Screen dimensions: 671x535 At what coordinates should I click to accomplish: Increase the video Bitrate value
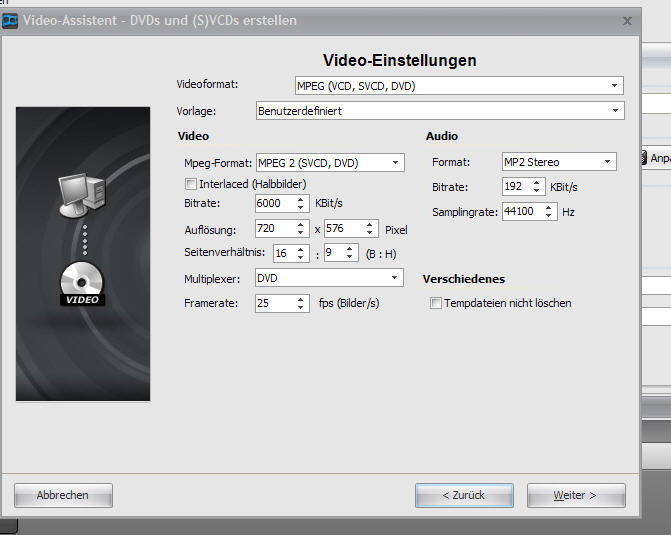(x=301, y=199)
